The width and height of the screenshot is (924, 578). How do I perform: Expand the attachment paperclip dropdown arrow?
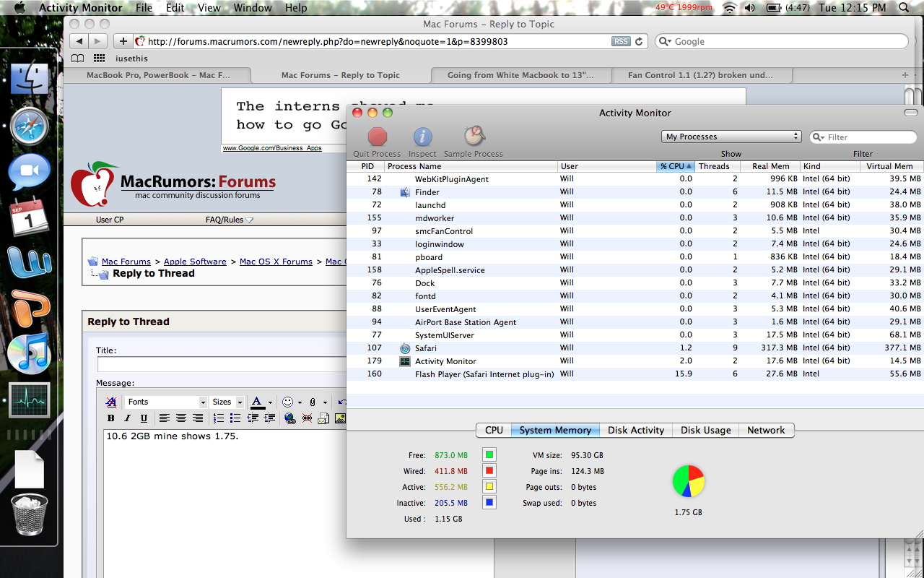coord(325,402)
